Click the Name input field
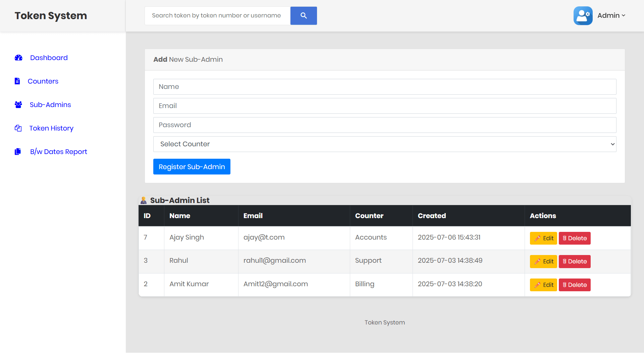 384,87
